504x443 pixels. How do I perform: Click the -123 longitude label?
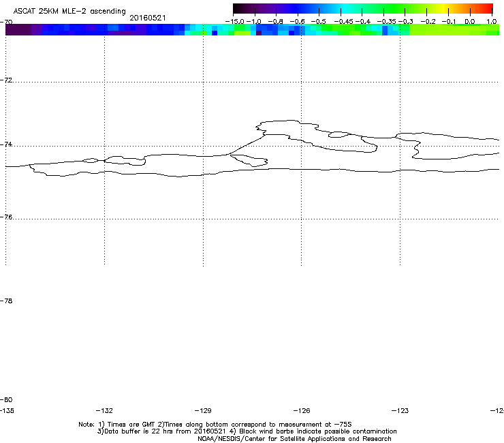tap(400, 410)
